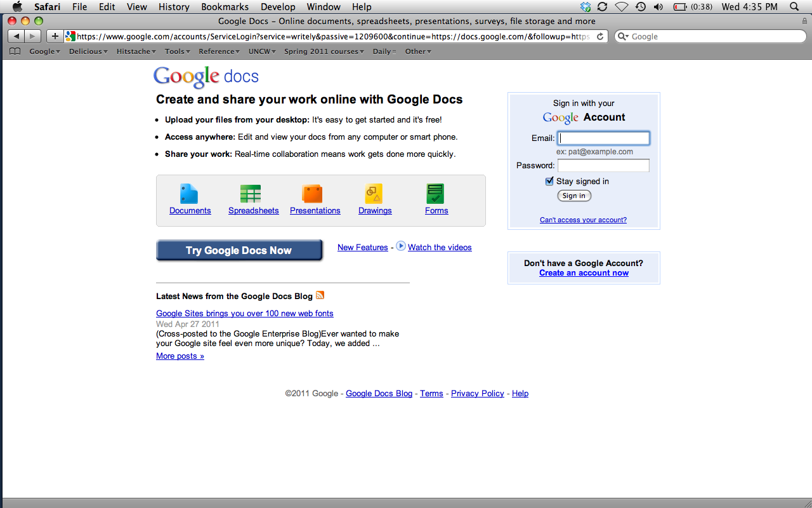812x508 pixels.
Task: Open the Daily bookmarks item
Action: coord(384,51)
